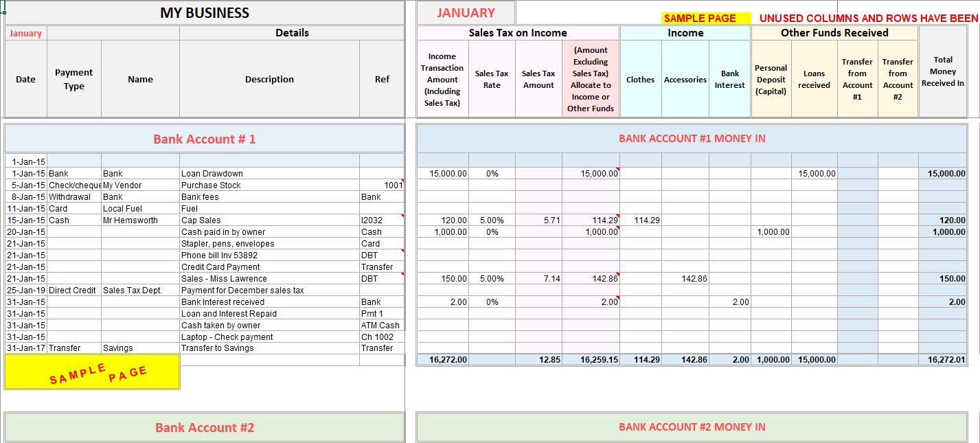Select the 12.85 sales tax total cell
This screenshot has height=443, width=980.
[x=538, y=360]
